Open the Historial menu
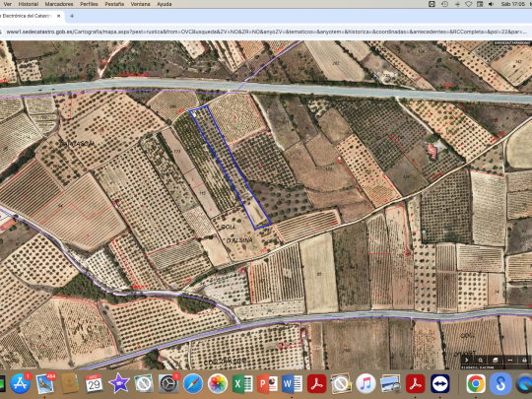532x399 pixels. 29,4
